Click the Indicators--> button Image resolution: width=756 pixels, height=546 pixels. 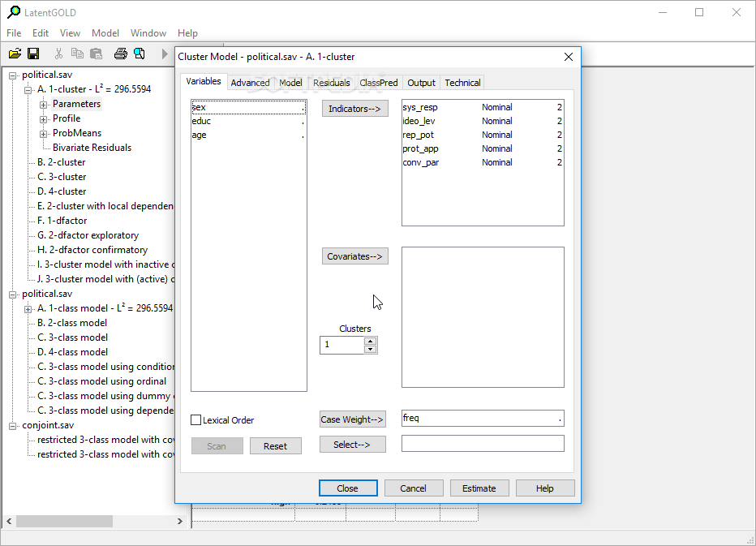pos(354,109)
